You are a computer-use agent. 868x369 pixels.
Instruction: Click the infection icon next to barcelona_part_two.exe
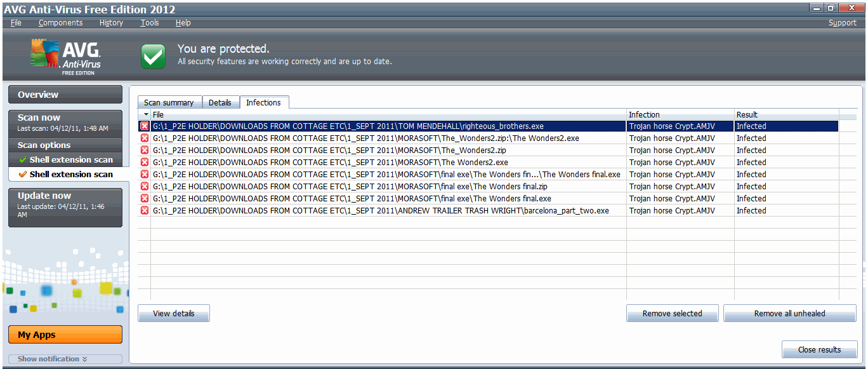[x=144, y=211]
